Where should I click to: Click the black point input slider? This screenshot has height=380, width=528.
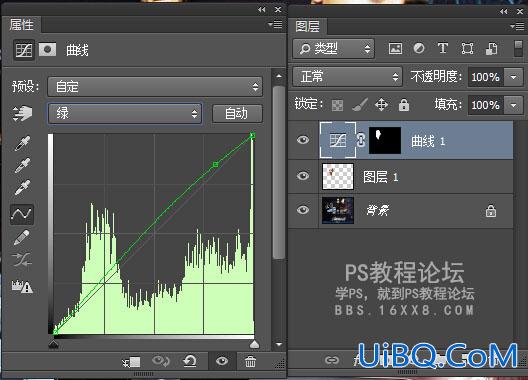pyautogui.click(x=54, y=344)
